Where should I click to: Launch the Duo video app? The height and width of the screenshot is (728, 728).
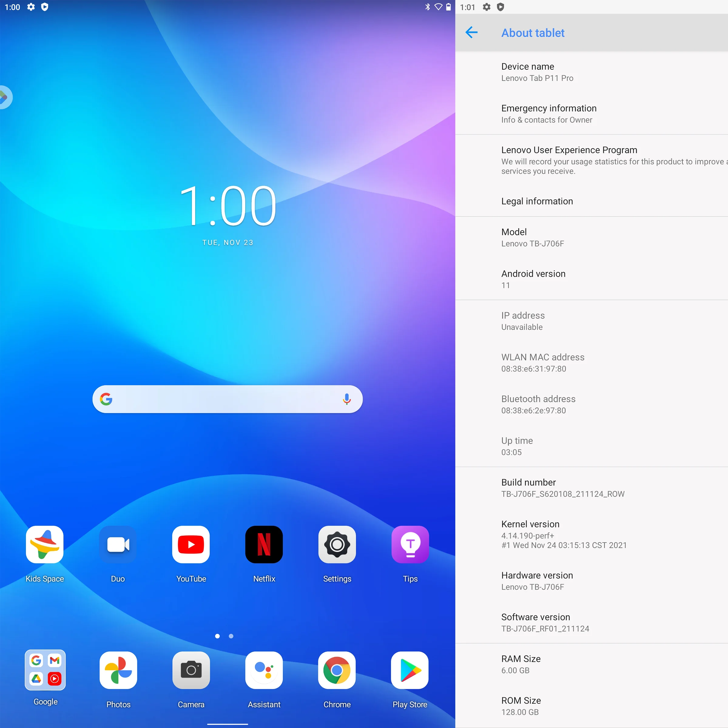[118, 544]
